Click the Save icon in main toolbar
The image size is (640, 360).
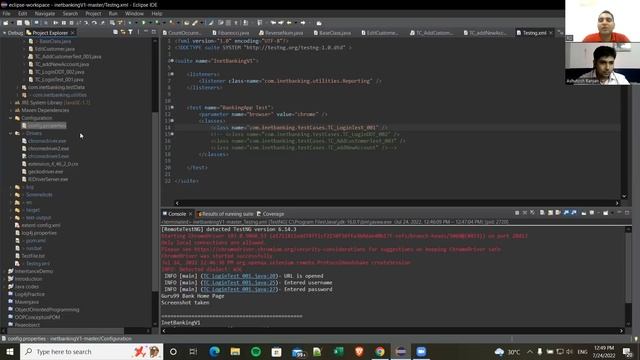[x=19, y=23]
